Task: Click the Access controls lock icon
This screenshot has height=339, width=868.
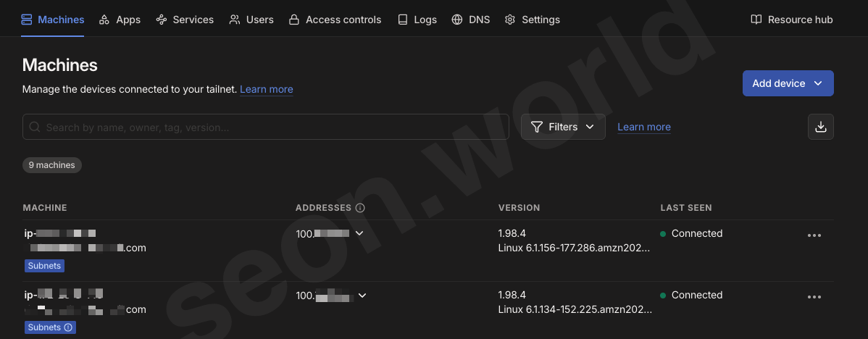Action: tap(294, 20)
